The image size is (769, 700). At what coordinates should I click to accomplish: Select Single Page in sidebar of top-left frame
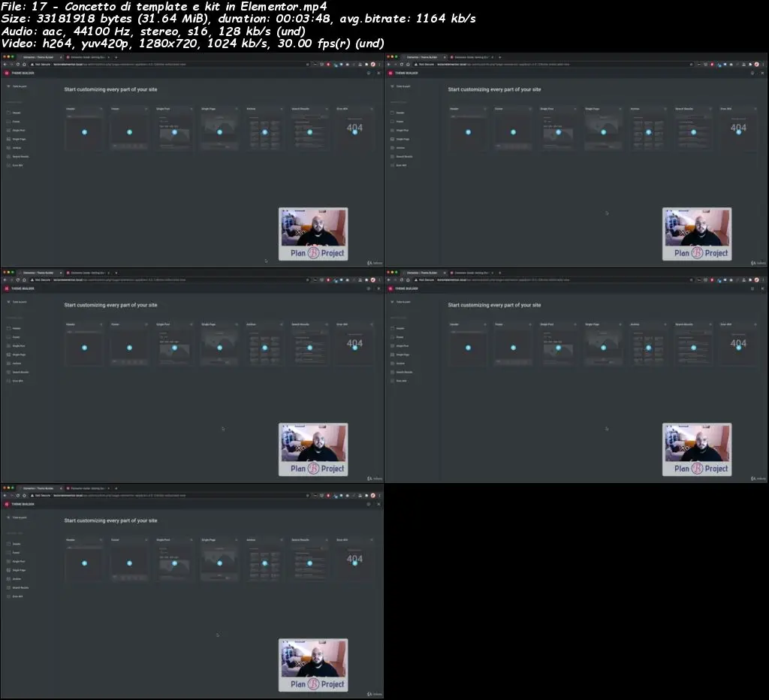coord(17,139)
